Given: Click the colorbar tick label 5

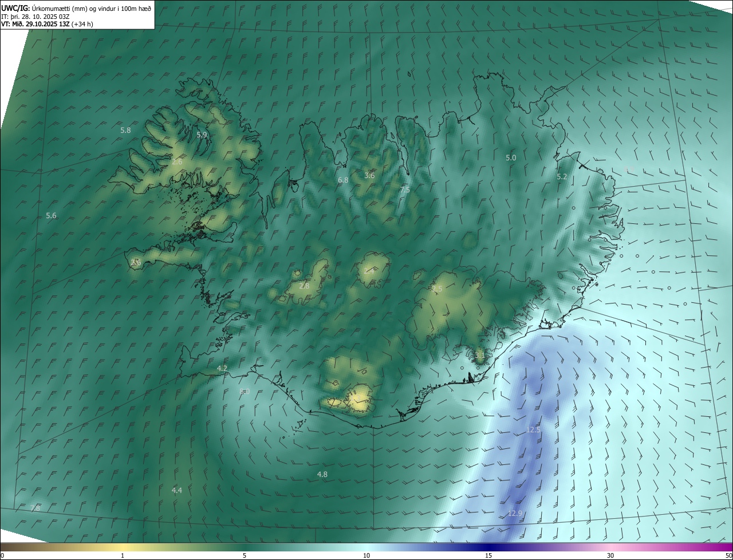Looking at the screenshot, I should point(245,555).
